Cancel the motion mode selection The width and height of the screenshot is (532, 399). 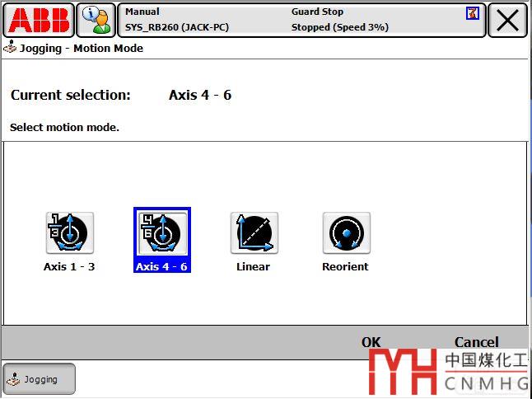coord(476,342)
